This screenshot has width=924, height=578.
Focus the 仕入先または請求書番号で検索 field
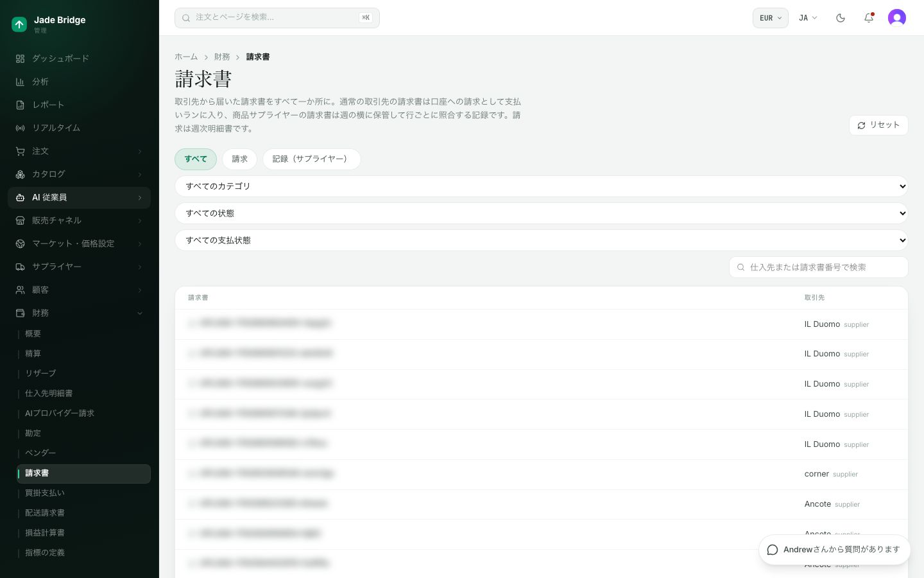coord(819,267)
